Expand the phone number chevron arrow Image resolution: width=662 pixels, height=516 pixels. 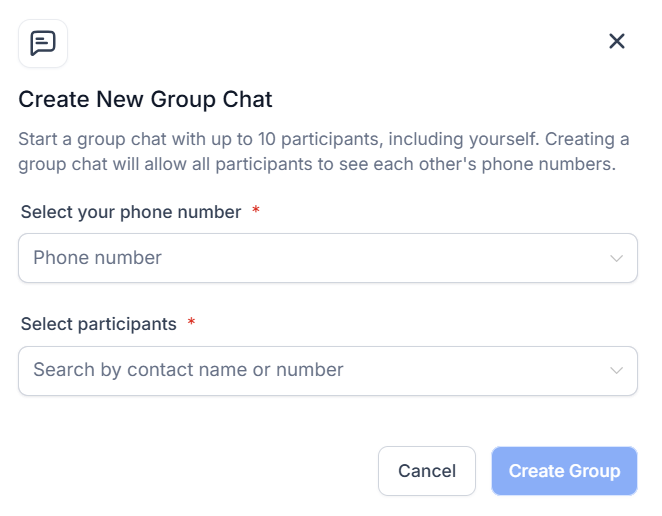coord(616,258)
